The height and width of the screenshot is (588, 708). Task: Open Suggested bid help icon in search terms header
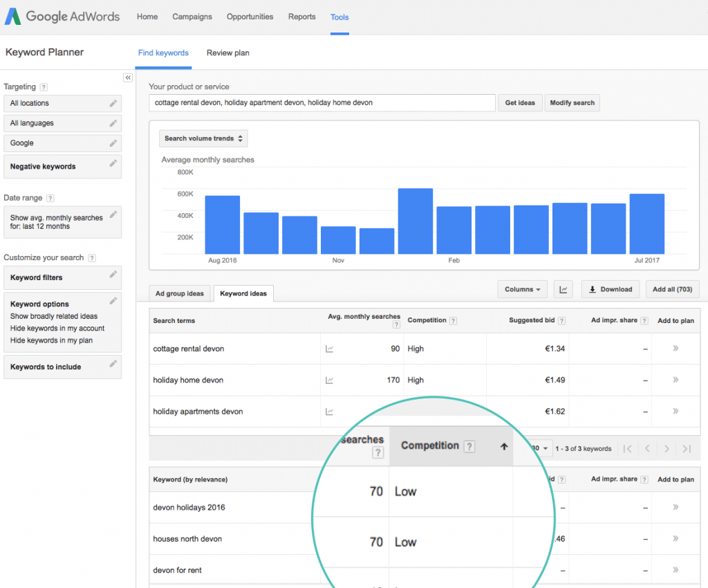click(x=561, y=321)
